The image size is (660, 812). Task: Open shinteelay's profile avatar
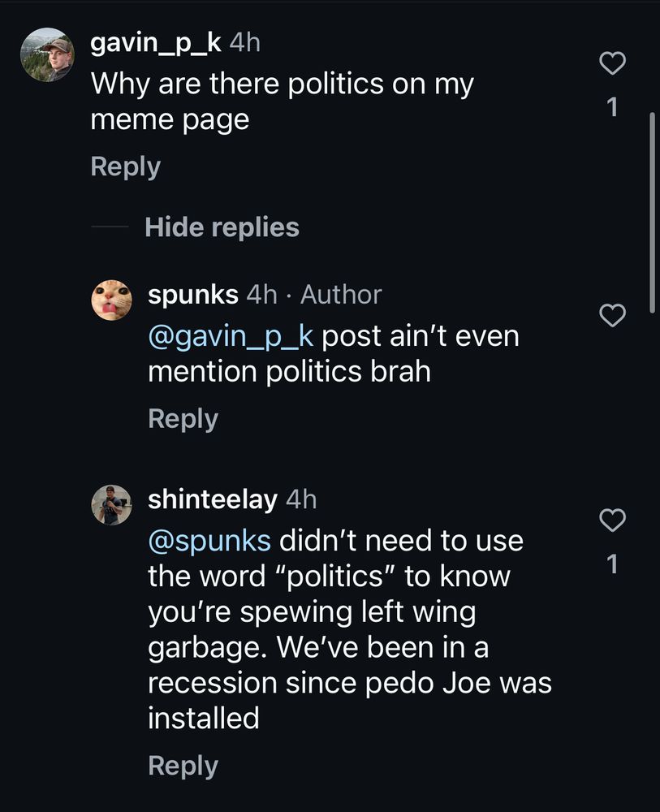[x=110, y=505]
